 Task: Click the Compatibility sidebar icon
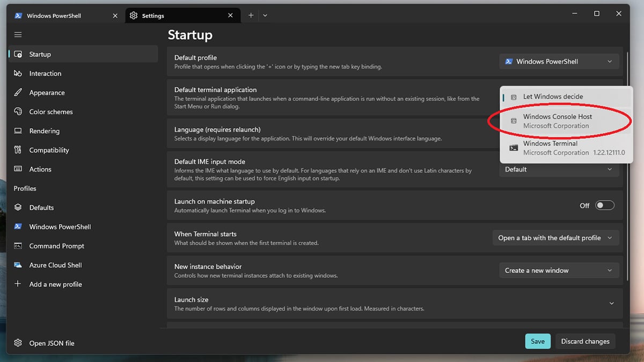[18, 150]
